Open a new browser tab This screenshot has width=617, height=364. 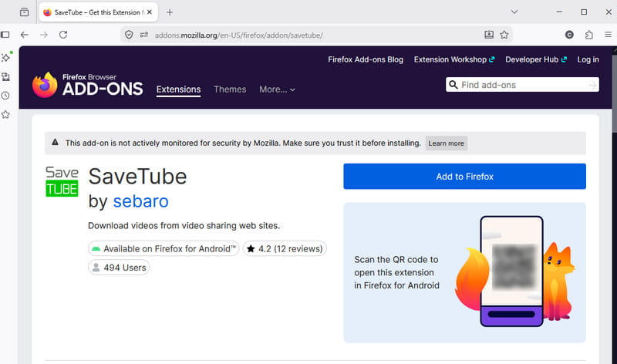(x=170, y=12)
